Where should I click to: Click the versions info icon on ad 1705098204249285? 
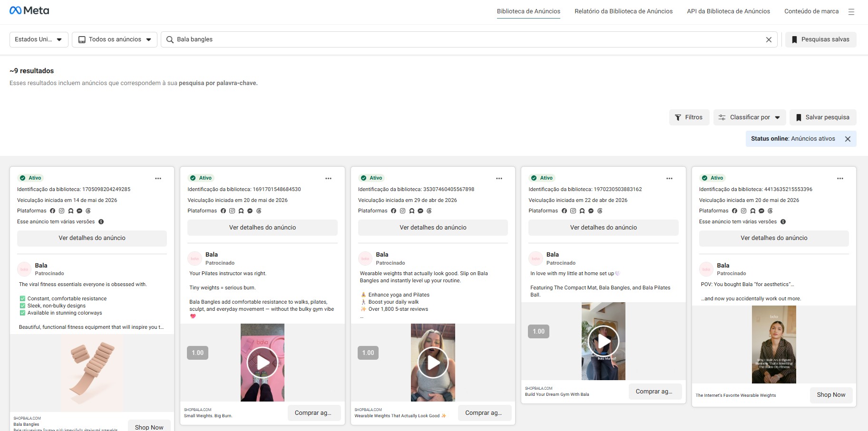pos(101,222)
